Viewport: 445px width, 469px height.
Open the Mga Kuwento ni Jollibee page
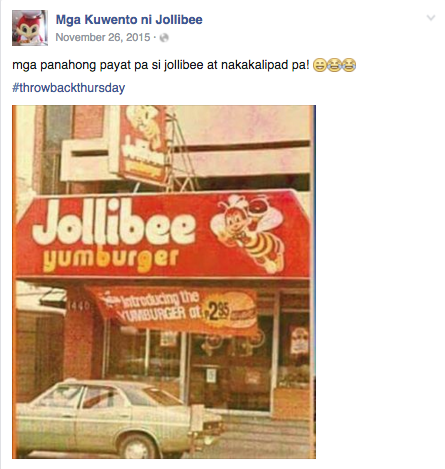pos(129,20)
